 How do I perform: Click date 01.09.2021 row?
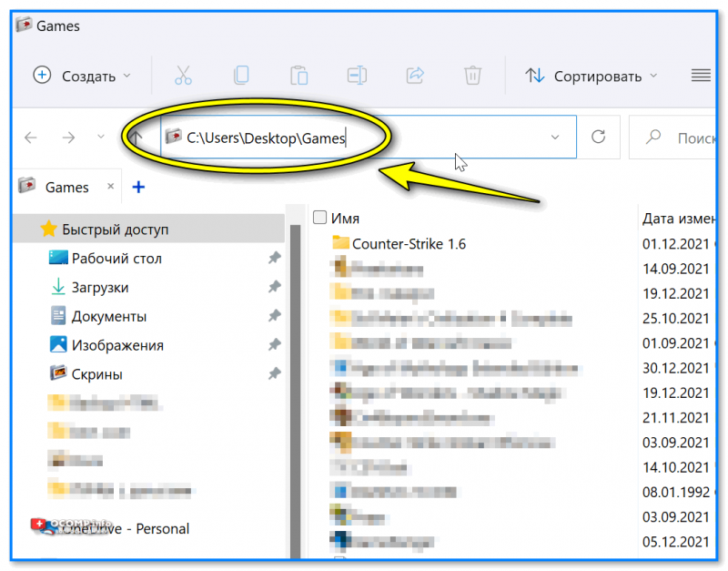pyautogui.click(x=675, y=344)
